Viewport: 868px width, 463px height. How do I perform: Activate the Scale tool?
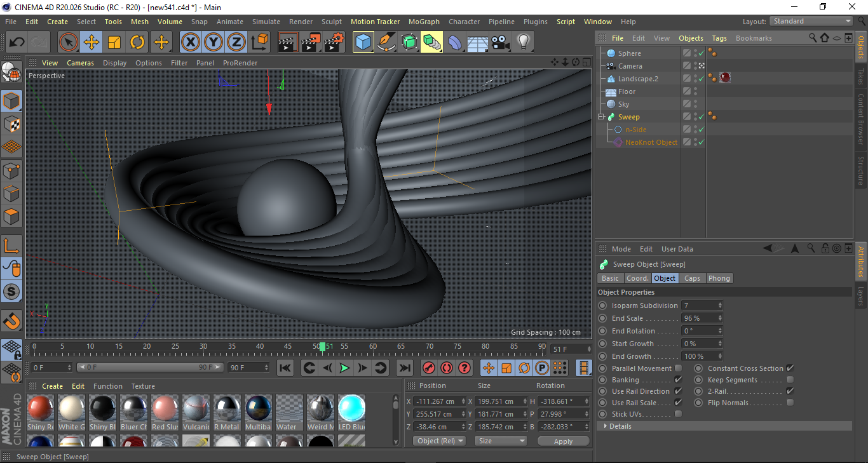(x=114, y=43)
